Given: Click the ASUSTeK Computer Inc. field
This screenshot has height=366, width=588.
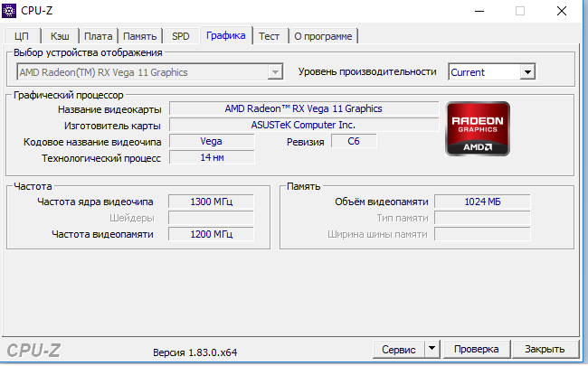Looking at the screenshot, I should click(x=304, y=125).
